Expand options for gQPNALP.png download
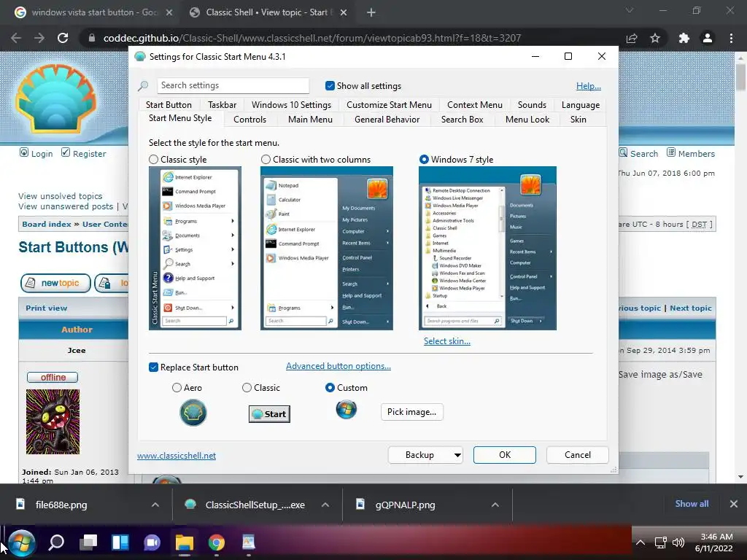The image size is (747, 560). coord(495,505)
